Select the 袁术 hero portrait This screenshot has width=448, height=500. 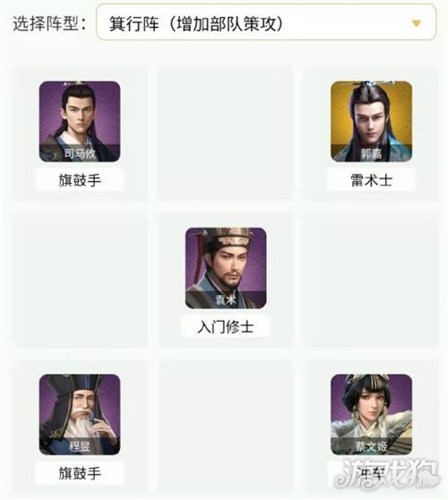(226, 268)
